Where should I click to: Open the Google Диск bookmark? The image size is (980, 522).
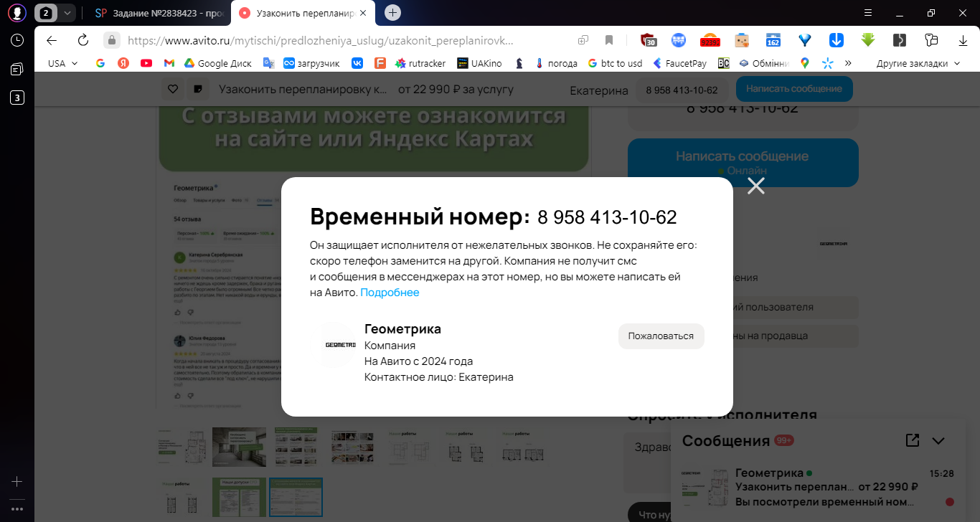218,63
